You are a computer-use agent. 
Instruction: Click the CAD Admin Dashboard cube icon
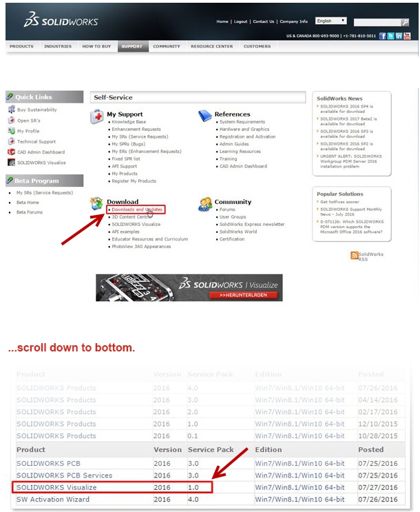[x=12, y=152]
